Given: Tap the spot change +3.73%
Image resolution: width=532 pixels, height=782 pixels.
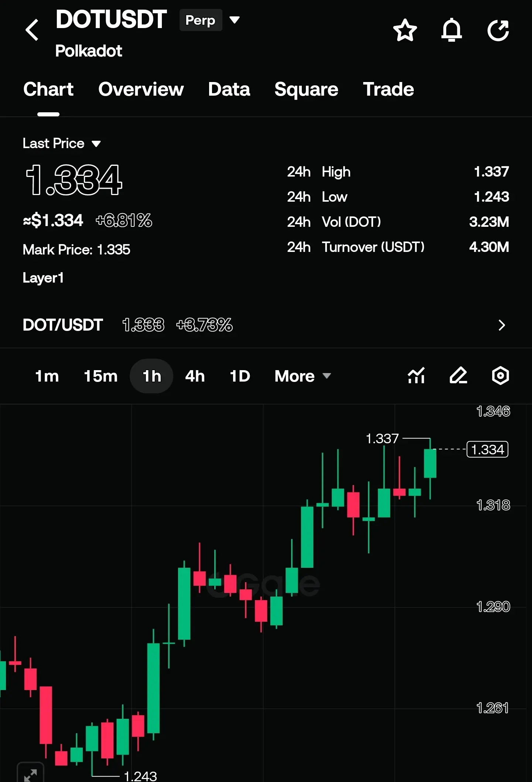Looking at the screenshot, I should coord(204,325).
